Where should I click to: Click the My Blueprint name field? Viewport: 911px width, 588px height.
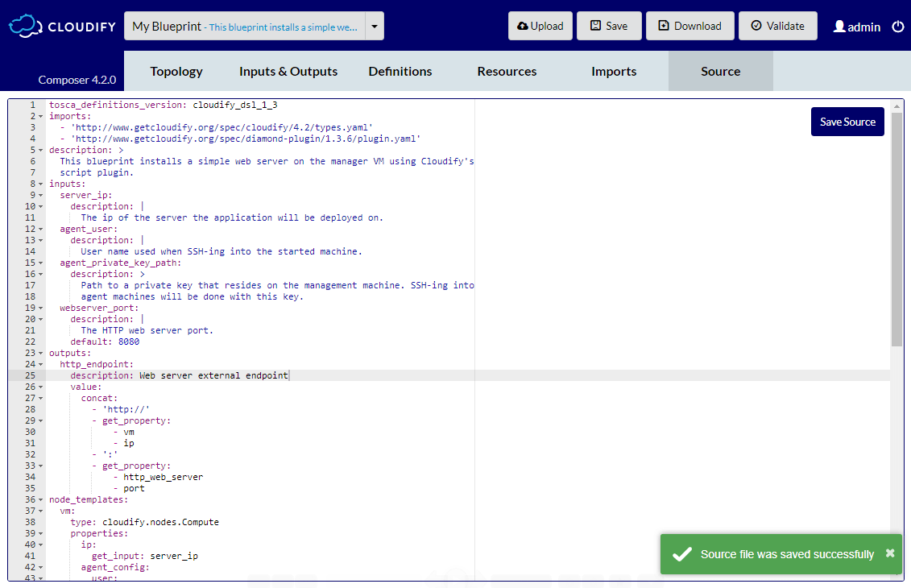(245, 26)
